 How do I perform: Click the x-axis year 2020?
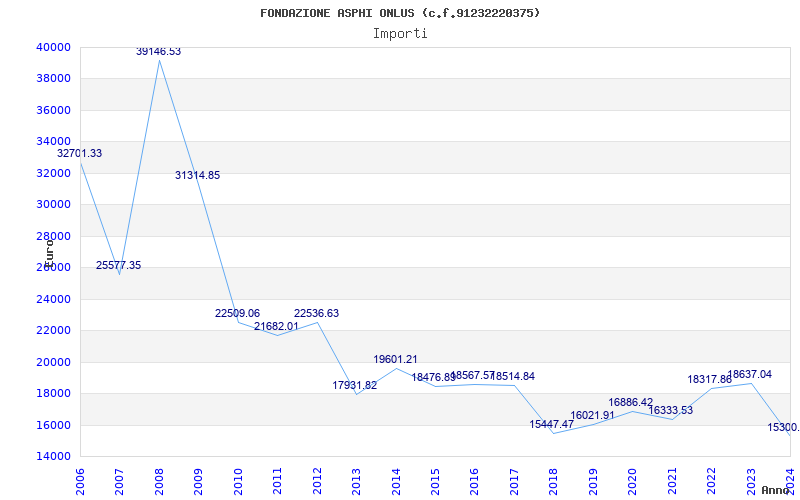[632, 482]
